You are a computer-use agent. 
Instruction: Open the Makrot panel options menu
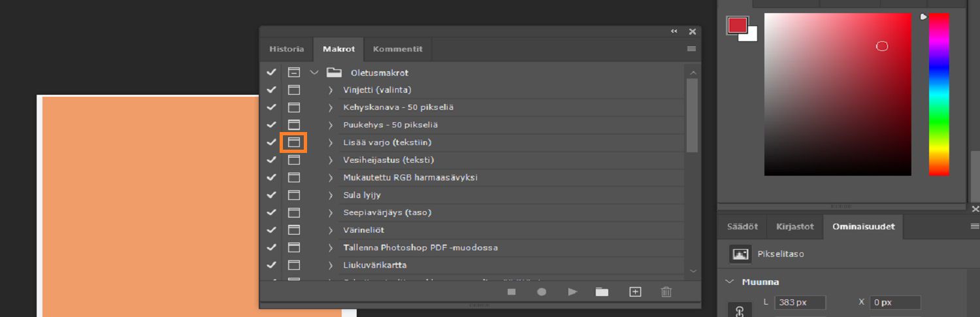pos(692,49)
